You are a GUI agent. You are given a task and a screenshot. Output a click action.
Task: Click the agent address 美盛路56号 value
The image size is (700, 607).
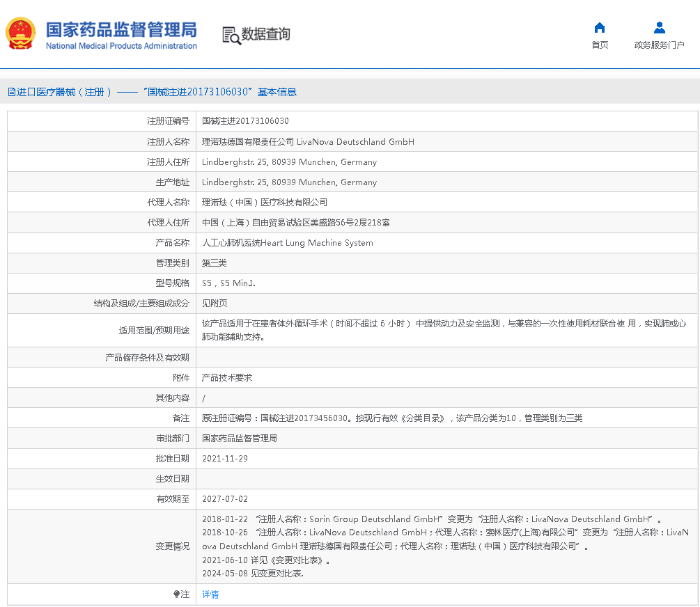tap(295, 222)
